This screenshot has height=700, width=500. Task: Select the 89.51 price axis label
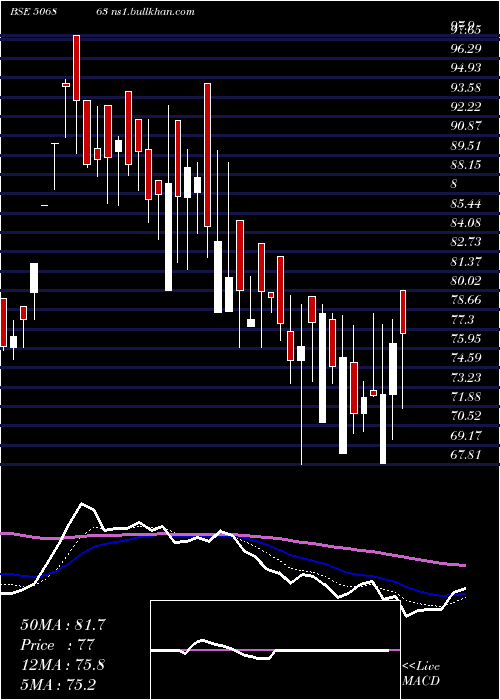(466, 146)
